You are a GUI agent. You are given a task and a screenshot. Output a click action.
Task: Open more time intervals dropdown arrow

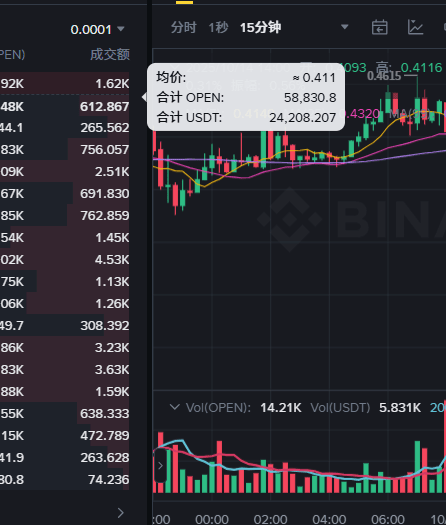(x=345, y=27)
